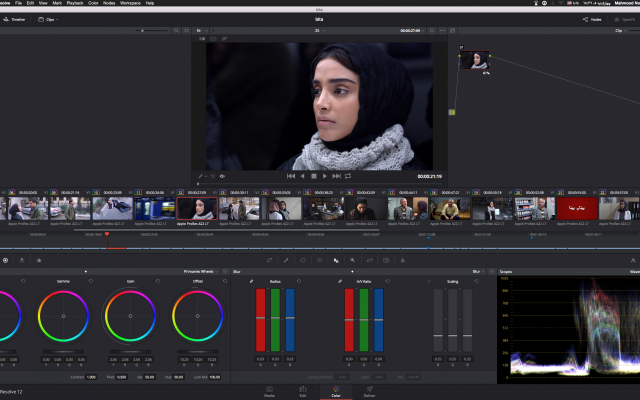Reset the H/V Ratio sliders
This screenshot has width=640, height=400.
click(387, 281)
